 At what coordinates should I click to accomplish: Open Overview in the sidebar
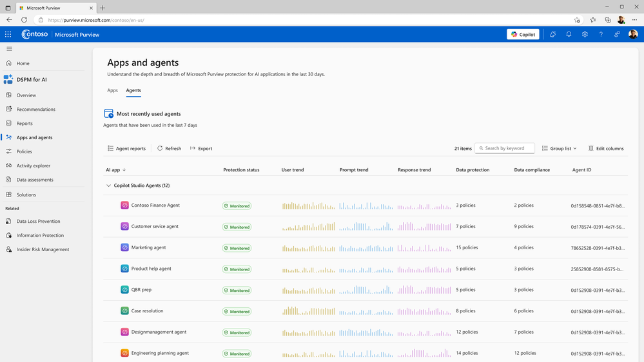(x=26, y=95)
